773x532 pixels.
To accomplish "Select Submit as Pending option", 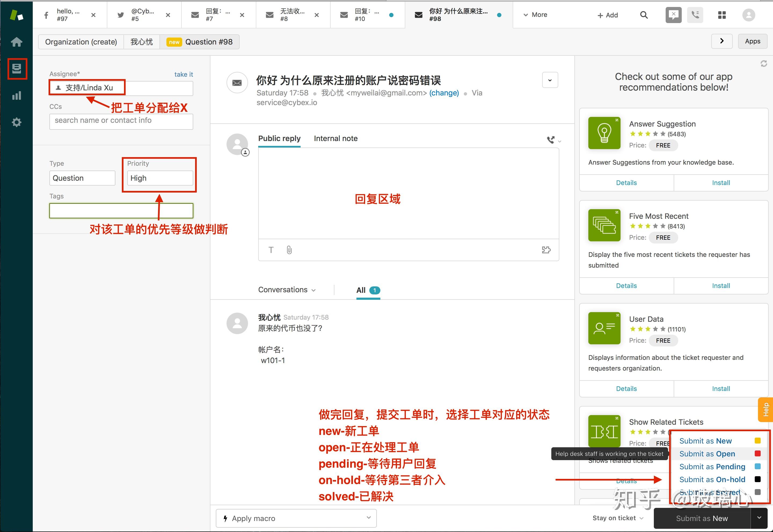I will pos(712,466).
